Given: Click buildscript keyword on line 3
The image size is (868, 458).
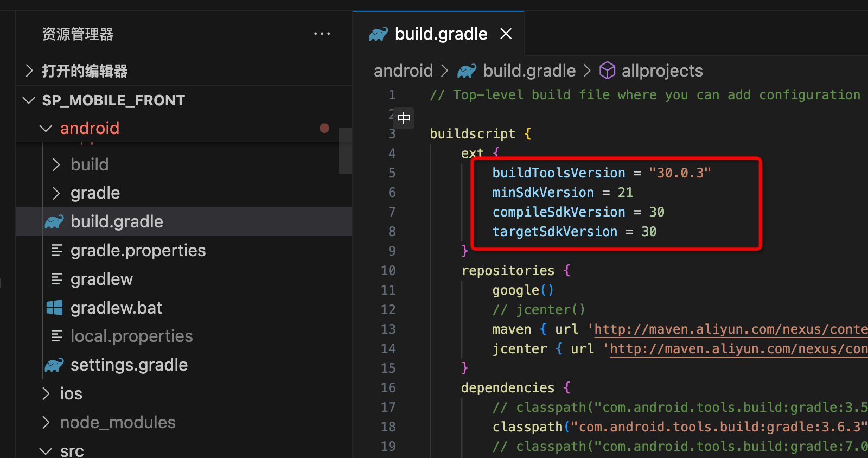Looking at the screenshot, I should [x=473, y=134].
